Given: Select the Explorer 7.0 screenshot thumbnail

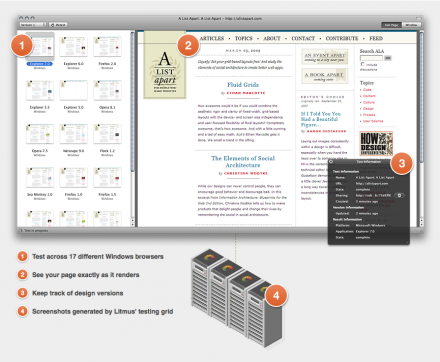Looking at the screenshot, I should (40, 47).
